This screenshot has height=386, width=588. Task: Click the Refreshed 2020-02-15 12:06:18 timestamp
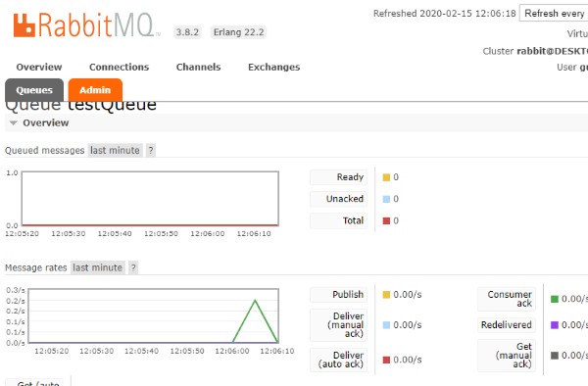tap(444, 14)
